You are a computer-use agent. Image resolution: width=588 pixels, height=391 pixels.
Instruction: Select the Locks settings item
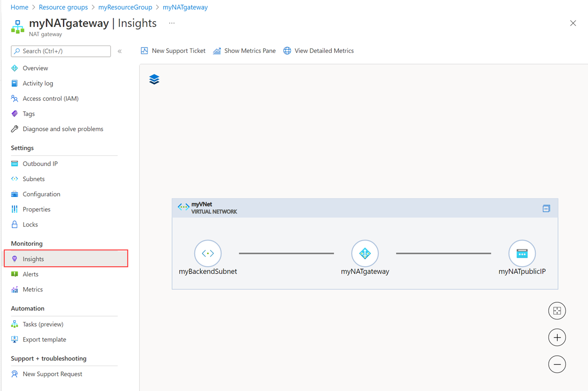[31, 224]
